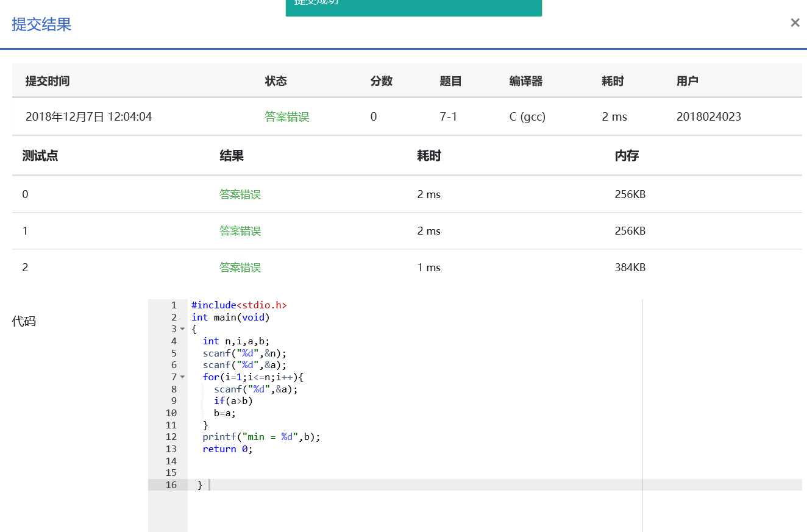Close the 提交结果 dialog with the X
This screenshot has width=807, height=532.
point(795,23)
